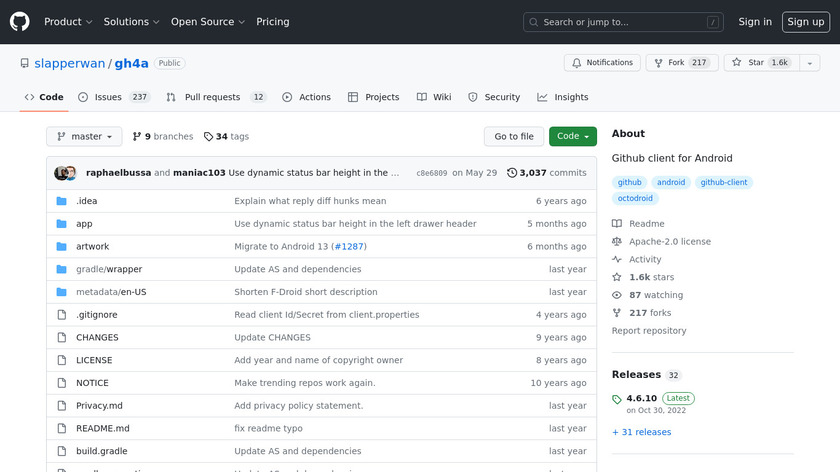Open the branches list icon
Viewport: 840px width, 472px height.
click(x=137, y=137)
